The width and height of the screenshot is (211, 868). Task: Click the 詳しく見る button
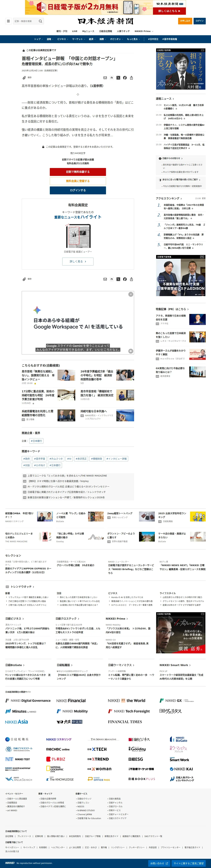78,262
